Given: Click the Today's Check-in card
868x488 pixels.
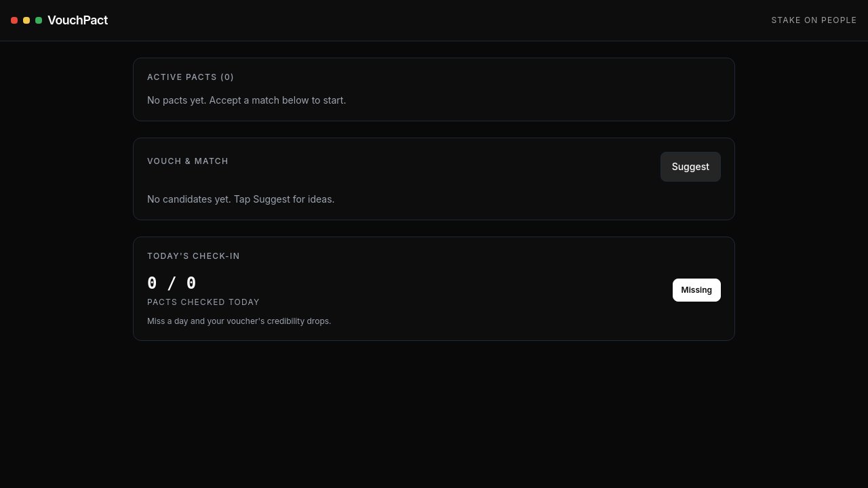Looking at the screenshot, I should click(x=434, y=289).
